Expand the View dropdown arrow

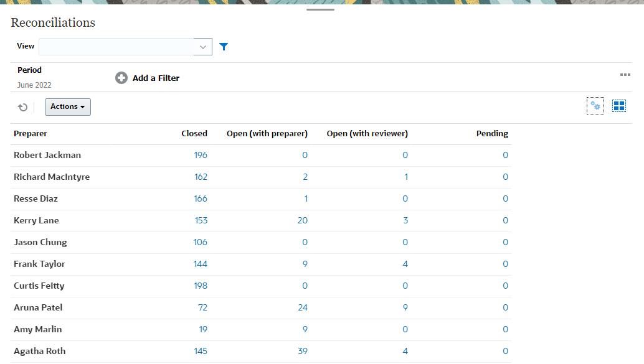tap(202, 47)
